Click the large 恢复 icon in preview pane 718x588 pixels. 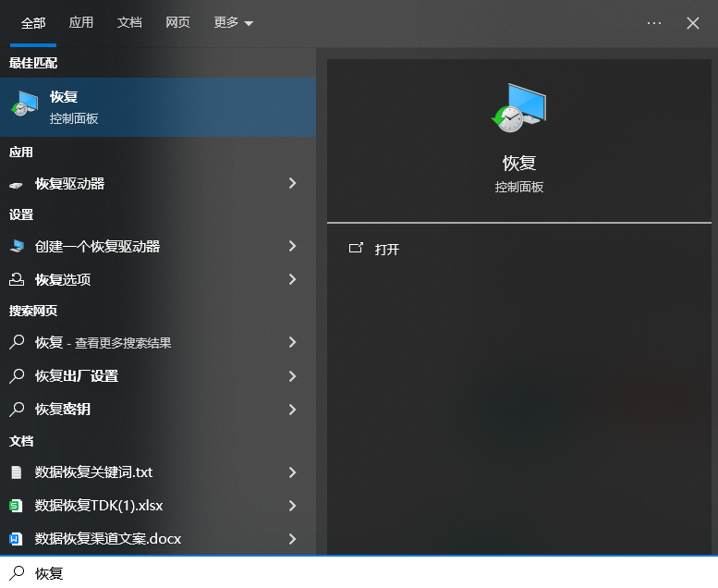pyautogui.click(x=518, y=108)
